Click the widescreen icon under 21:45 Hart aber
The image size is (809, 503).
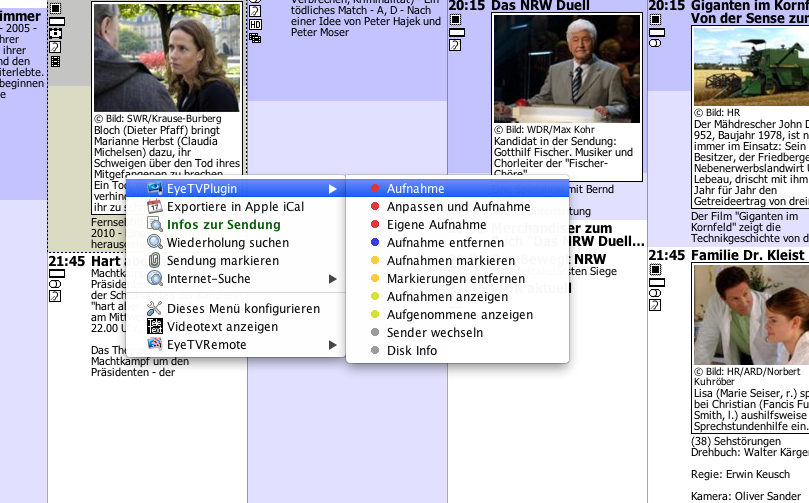pyautogui.click(x=57, y=273)
